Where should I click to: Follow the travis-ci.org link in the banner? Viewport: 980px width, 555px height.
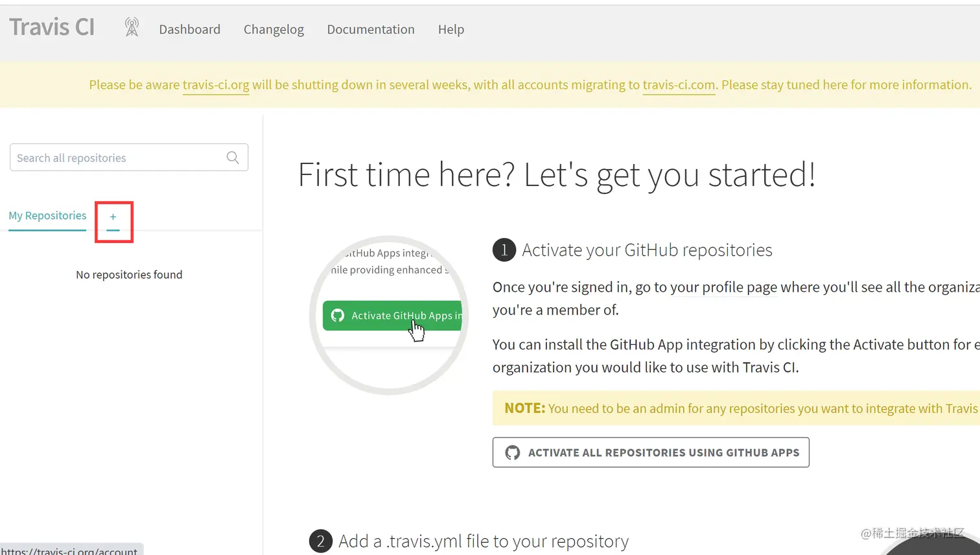(216, 85)
